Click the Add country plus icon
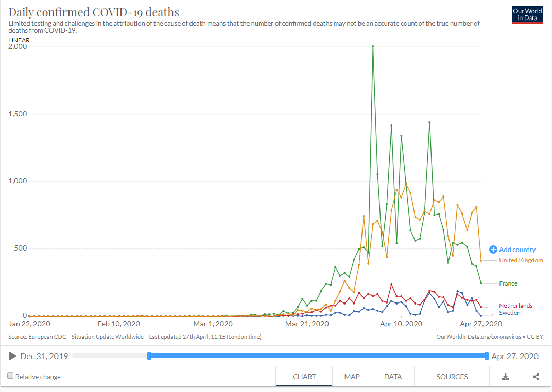Viewport: 552px width, 392px height. coord(493,250)
